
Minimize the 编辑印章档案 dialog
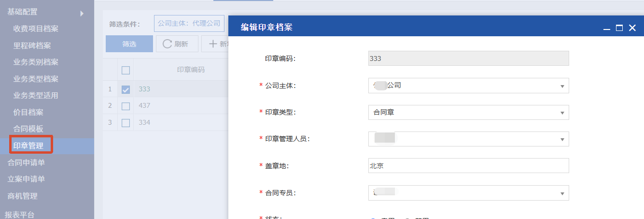tap(607, 29)
